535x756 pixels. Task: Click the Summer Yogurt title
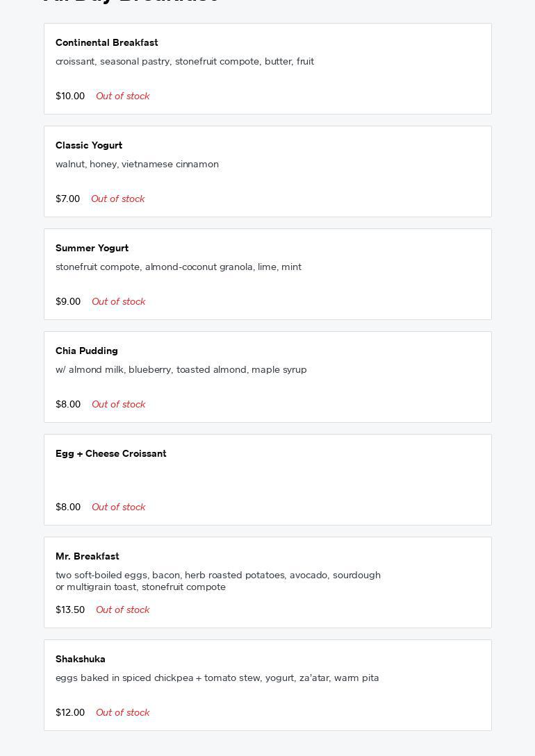tap(92, 248)
